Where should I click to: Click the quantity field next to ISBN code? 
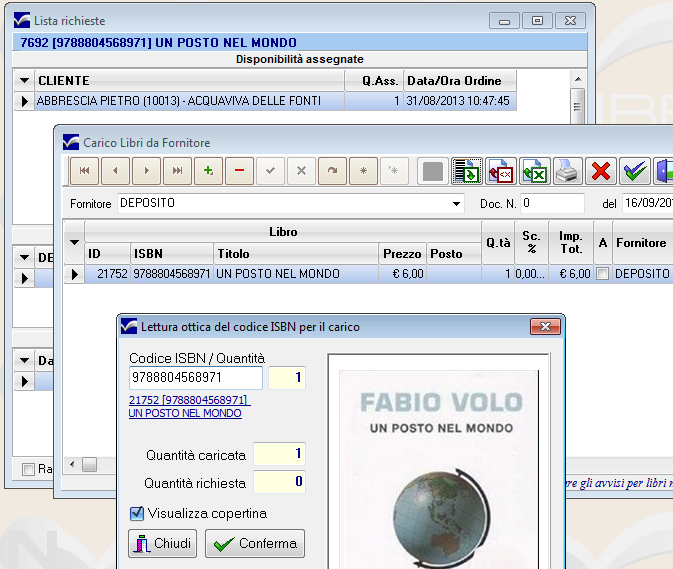pos(287,378)
